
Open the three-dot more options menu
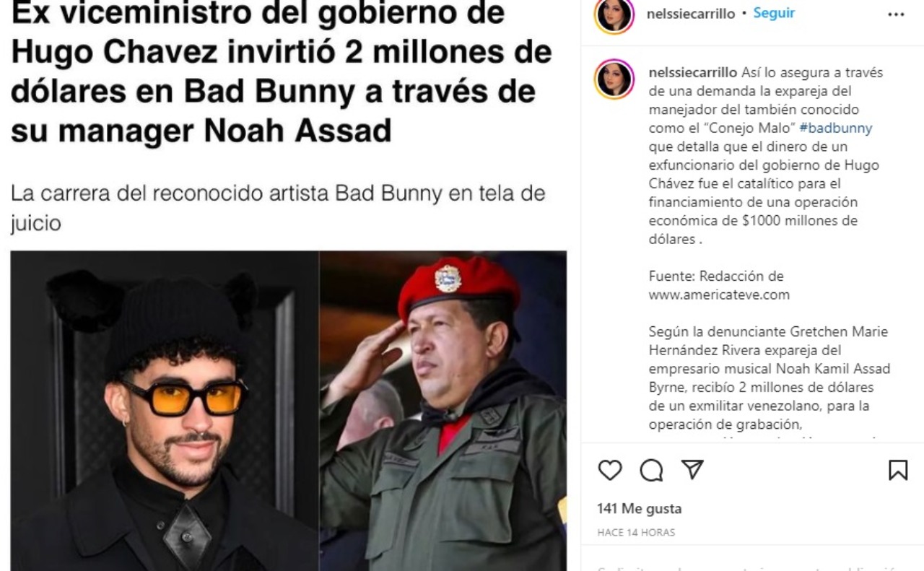[895, 14]
